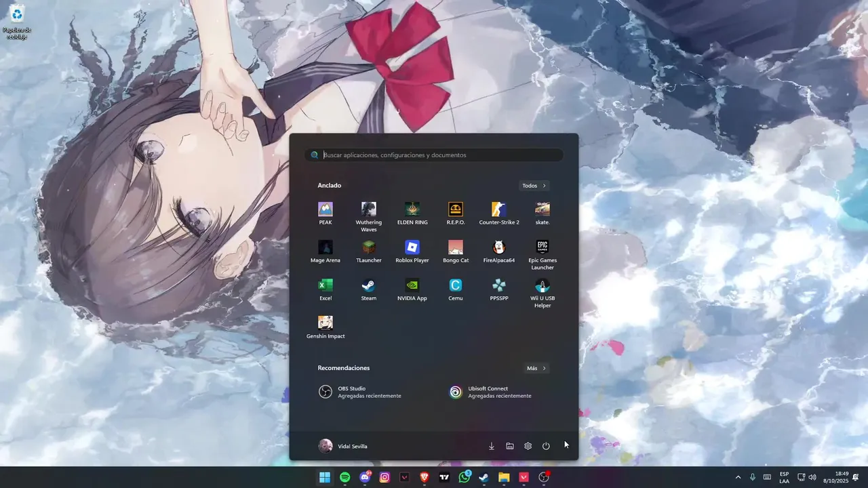Click the search applications field
Screen dimensions: 868x488
pos(434,155)
